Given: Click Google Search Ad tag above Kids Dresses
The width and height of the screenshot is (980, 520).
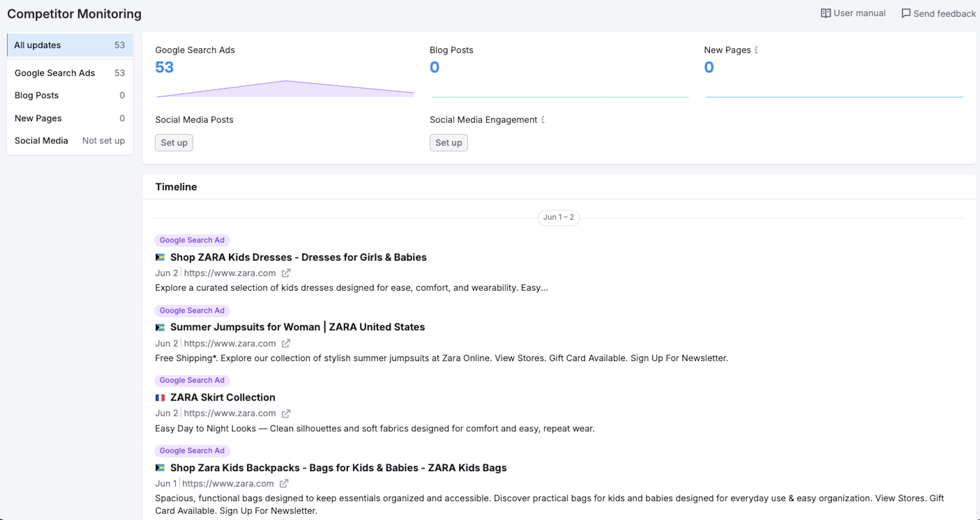Looking at the screenshot, I should tap(192, 240).
